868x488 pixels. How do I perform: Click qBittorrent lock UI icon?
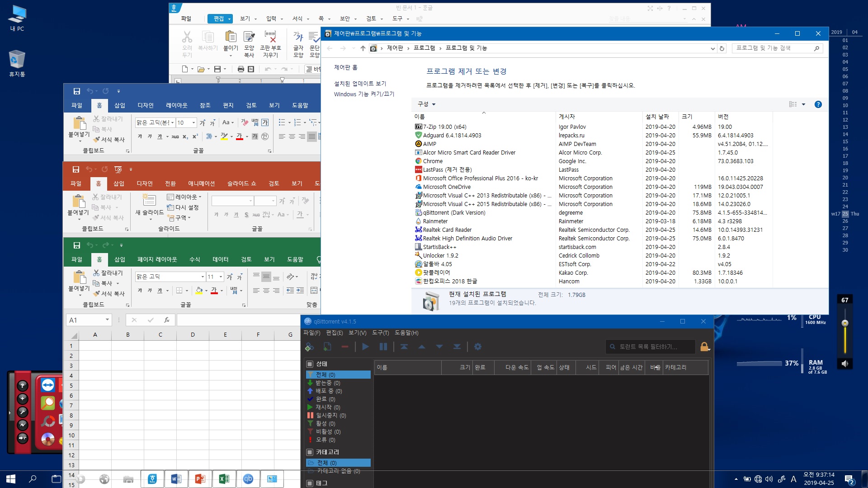(705, 347)
